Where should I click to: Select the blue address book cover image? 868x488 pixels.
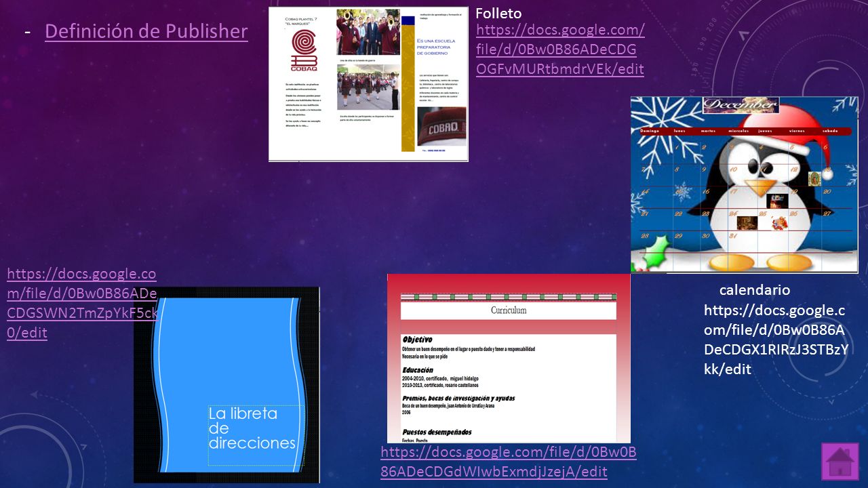(x=226, y=385)
